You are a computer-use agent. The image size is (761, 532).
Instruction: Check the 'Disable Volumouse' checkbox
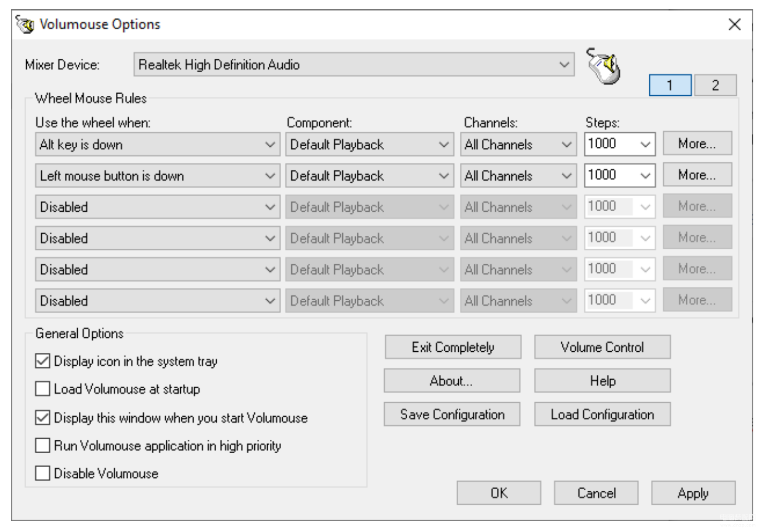97,473
